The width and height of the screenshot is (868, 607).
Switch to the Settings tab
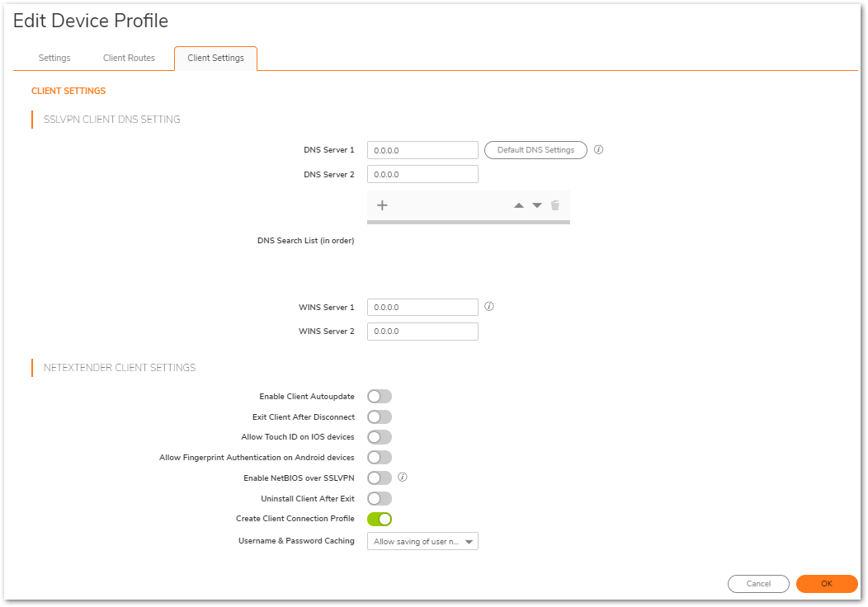point(54,59)
